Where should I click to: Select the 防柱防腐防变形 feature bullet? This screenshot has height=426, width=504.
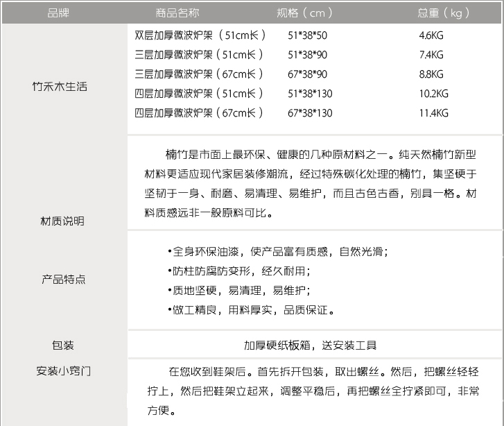click(238, 271)
